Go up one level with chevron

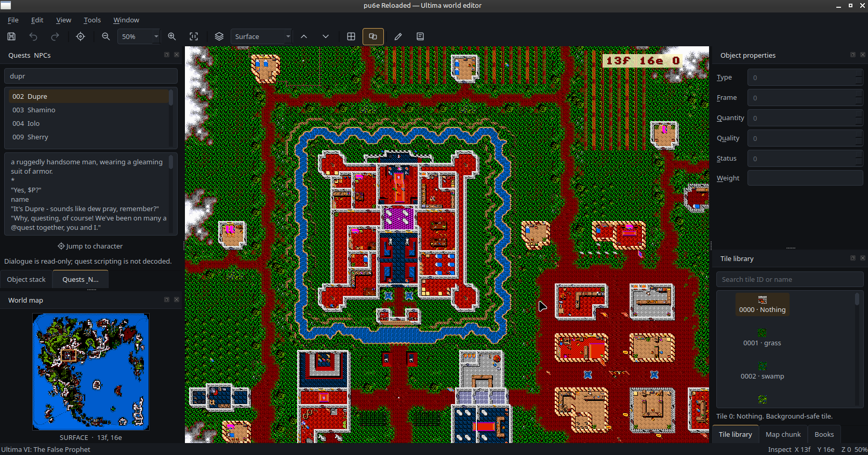pyautogui.click(x=304, y=36)
